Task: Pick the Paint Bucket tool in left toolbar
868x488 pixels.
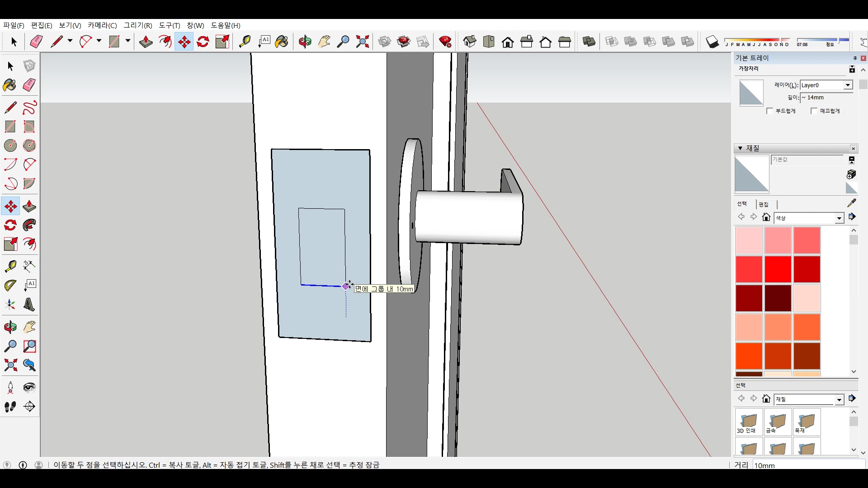Action: (9, 85)
